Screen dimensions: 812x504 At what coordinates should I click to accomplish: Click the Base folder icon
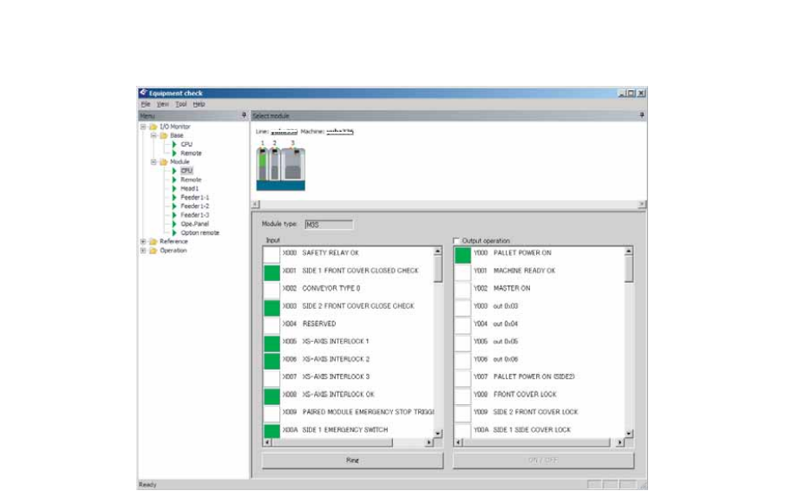pyautogui.click(x=164, y=135)
